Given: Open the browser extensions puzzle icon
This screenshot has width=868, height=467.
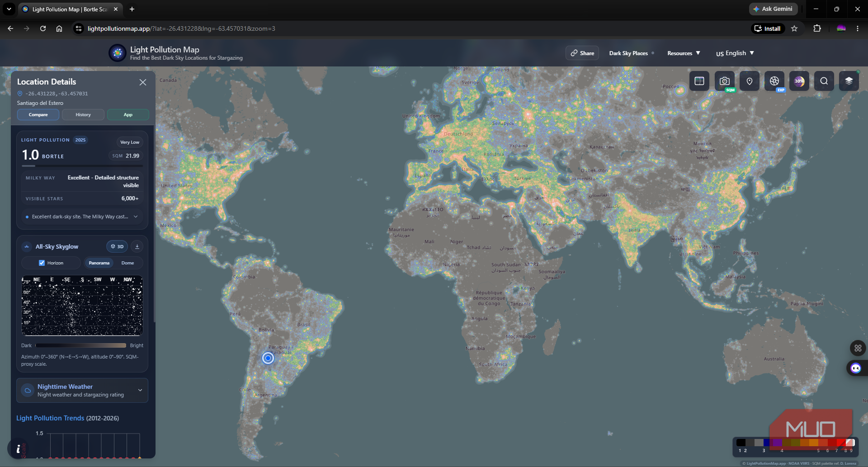Looking at the screenshot, I should coord(817,28).
